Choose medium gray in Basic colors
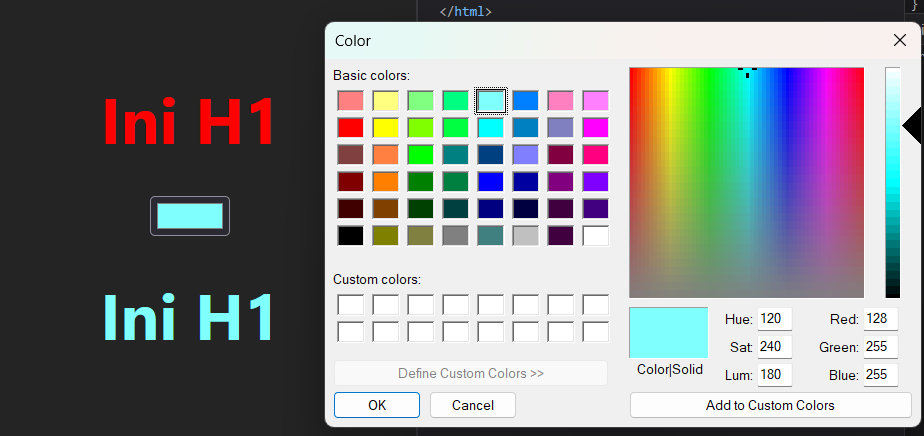 pyautogui.click(x=456, y=236)
